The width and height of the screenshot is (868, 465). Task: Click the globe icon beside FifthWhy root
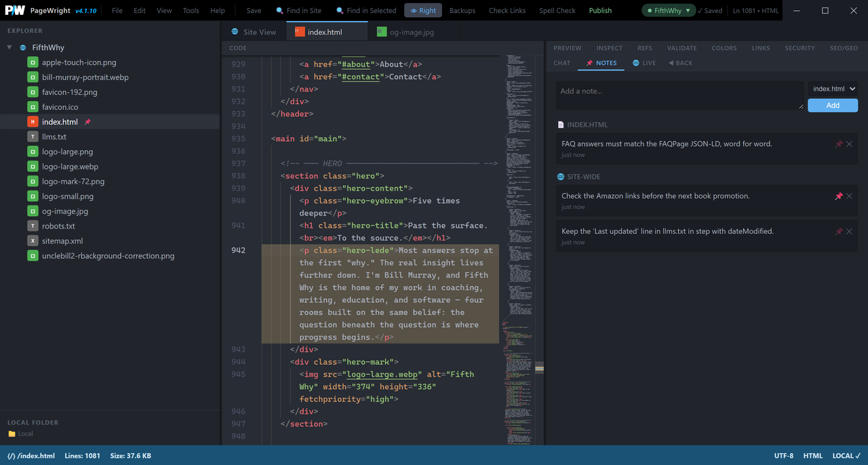coord(23,48)
